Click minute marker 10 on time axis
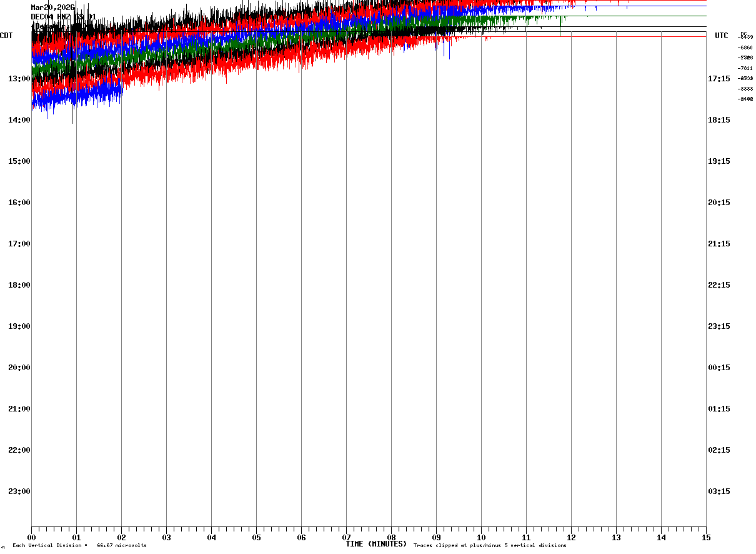This screenshot has height=554, width=756. pos(481,537)
